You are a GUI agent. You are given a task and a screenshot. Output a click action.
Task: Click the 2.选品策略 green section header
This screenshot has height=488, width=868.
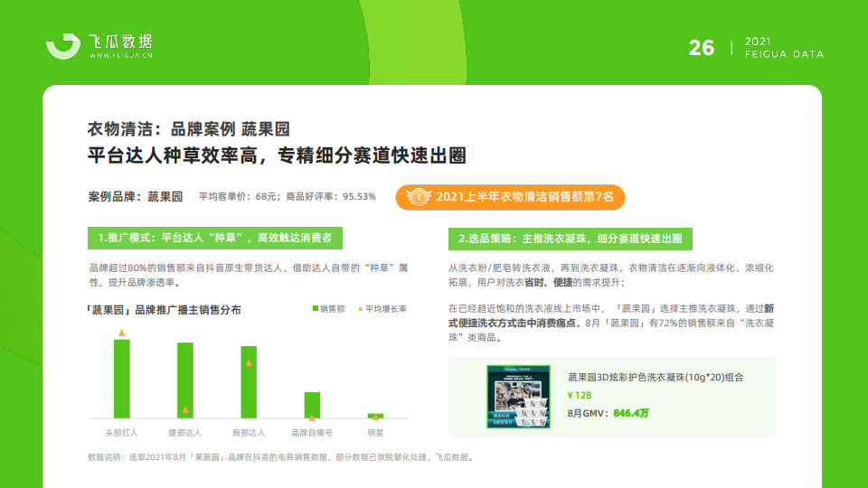pyautogui.click(x=570, y=238)
